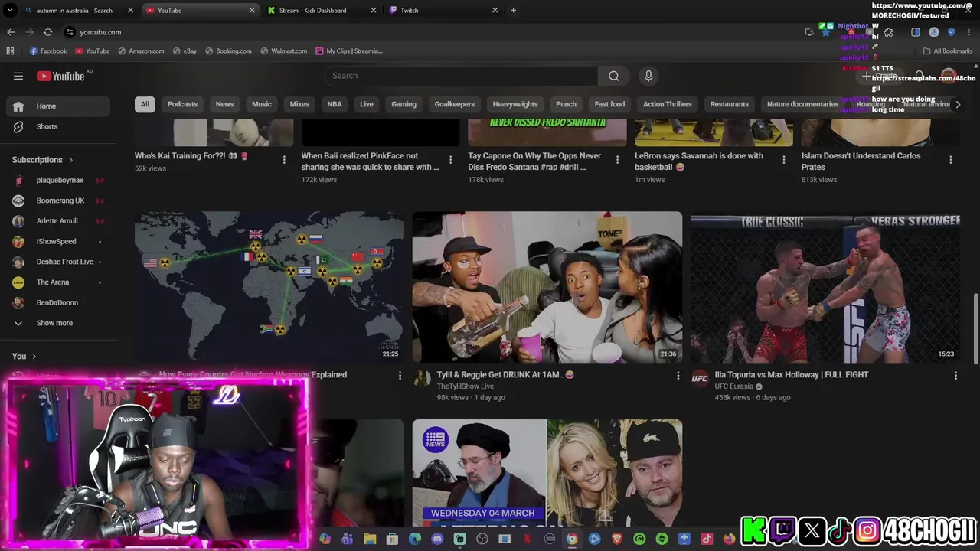
Task: Play Tylil & Reggie DRUNK thumbnail
Action: coord(547,287)
